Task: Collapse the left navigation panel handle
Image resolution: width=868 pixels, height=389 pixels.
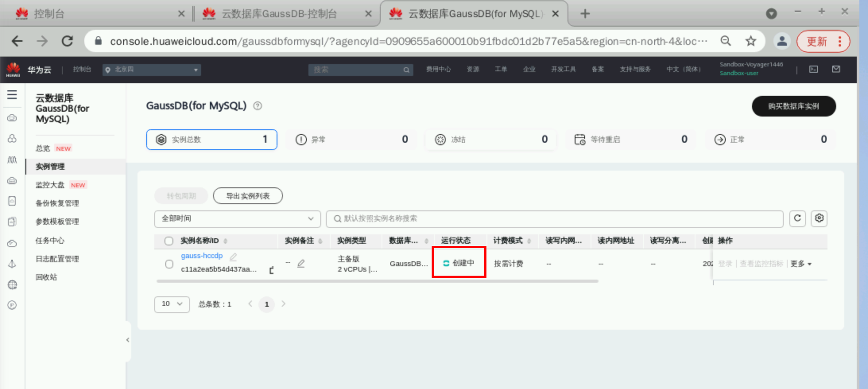Action: point(128,340)
